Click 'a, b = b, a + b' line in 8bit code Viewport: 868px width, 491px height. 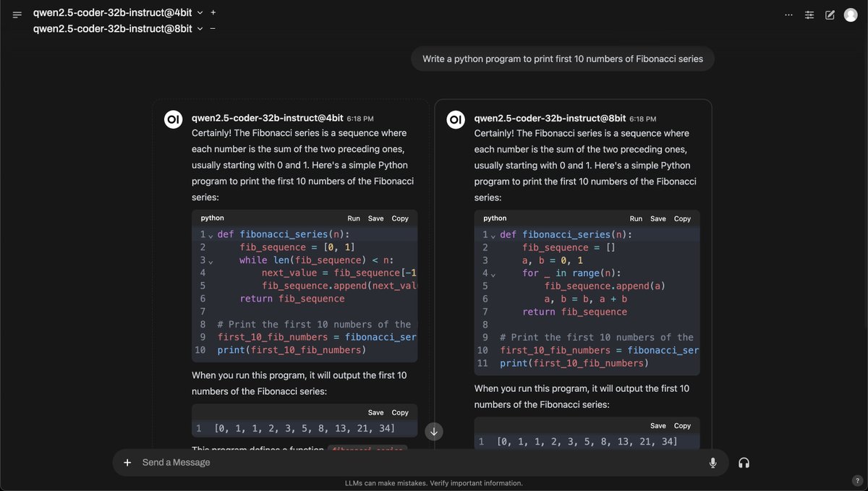[586, 299]
